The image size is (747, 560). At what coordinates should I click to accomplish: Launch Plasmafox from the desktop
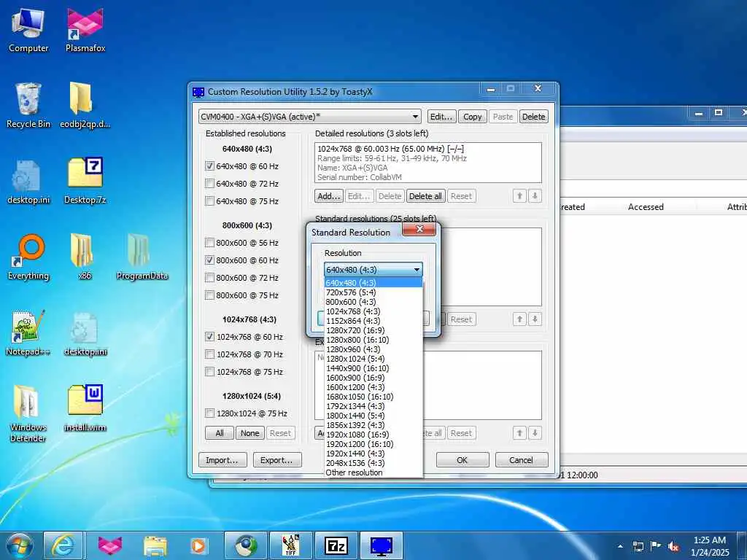(x=85, y=29)
